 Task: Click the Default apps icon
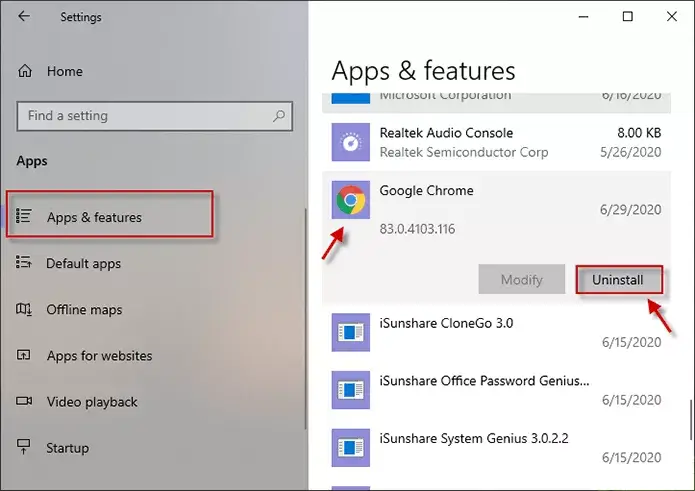point(23,262)
